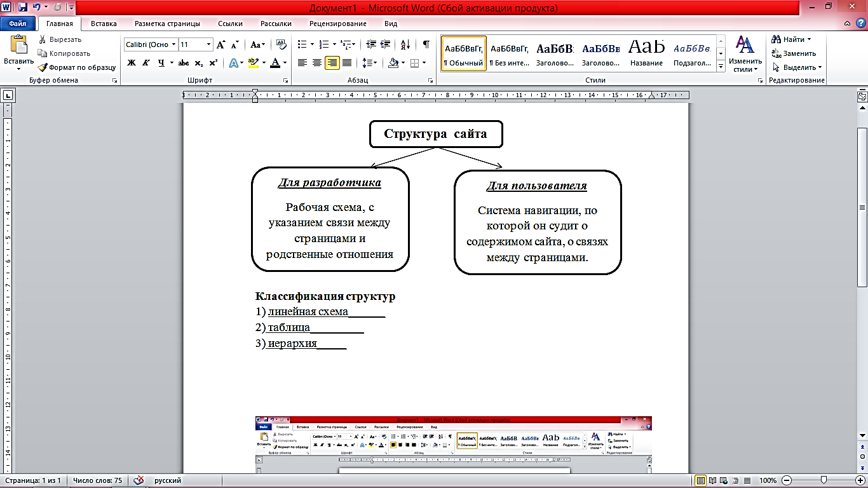Click the proofing errors book icon in status bar

tap(139, 480)
